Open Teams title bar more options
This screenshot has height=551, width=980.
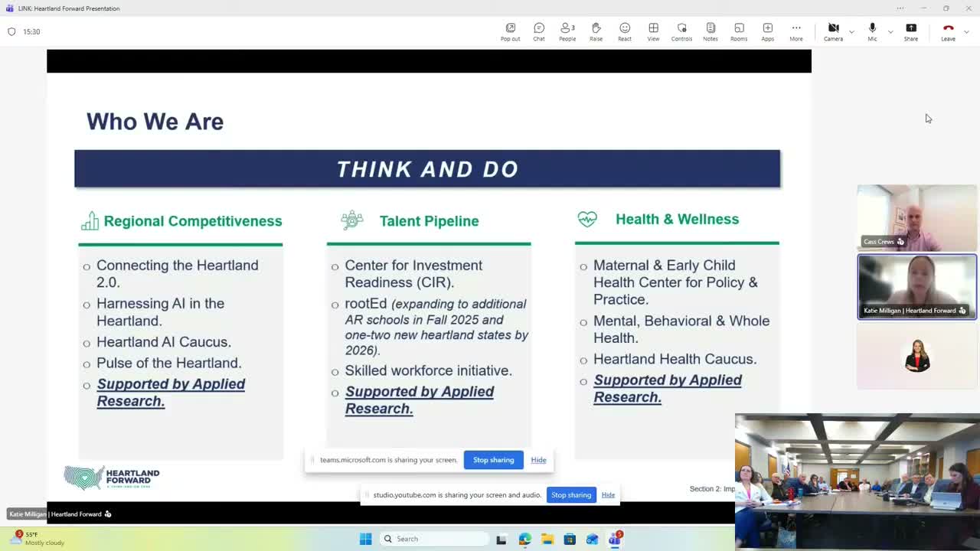(900, 8)
